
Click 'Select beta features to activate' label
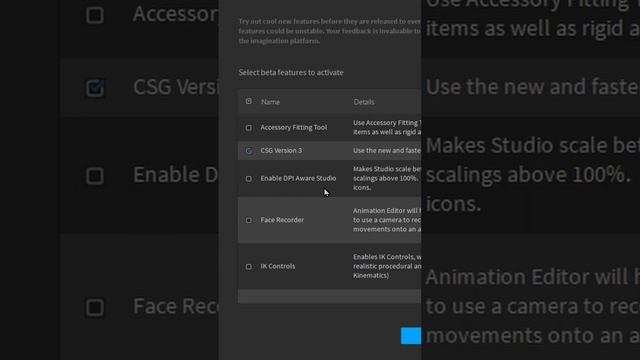click(291, 73)
